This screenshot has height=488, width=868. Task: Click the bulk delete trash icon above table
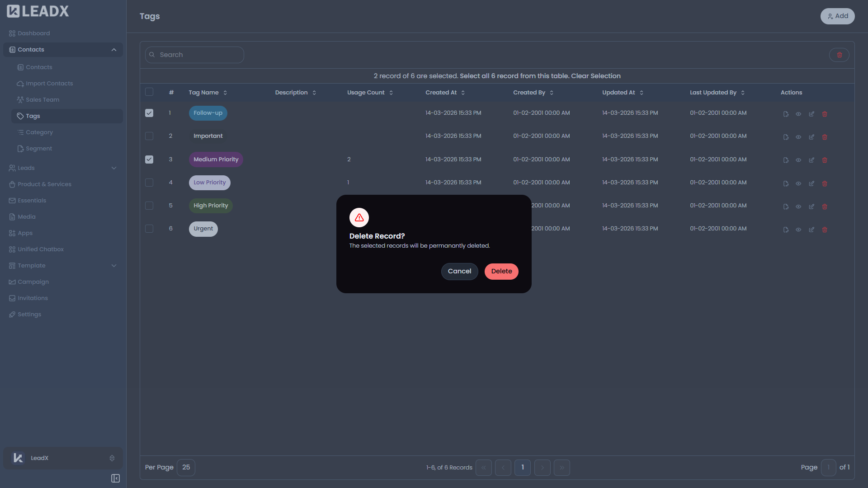tap(839, 55)
